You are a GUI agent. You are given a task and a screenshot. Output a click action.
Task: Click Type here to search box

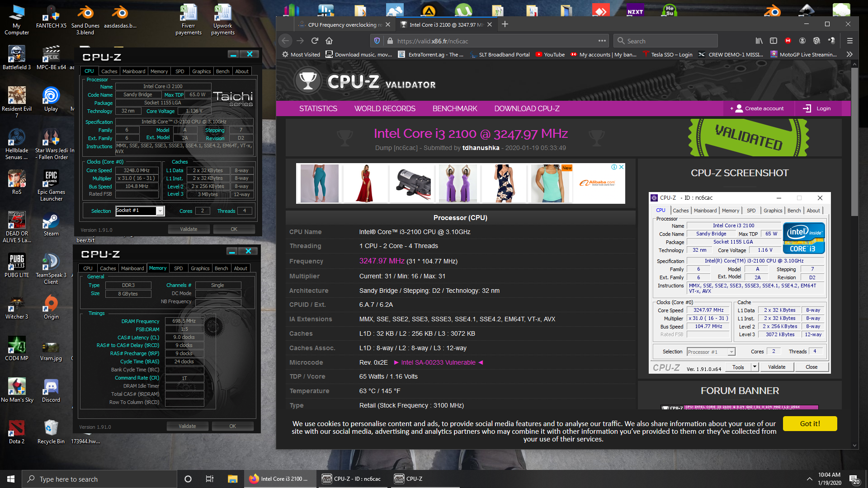[x=99, y=479]
